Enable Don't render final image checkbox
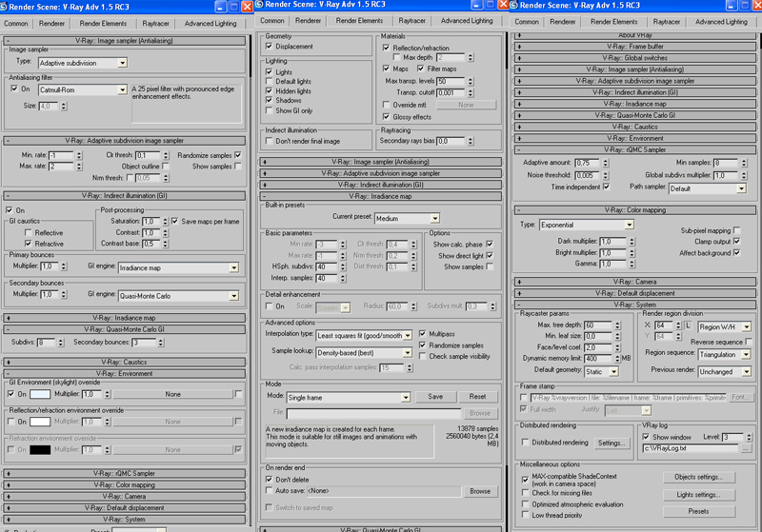 [x=269, y=141]
